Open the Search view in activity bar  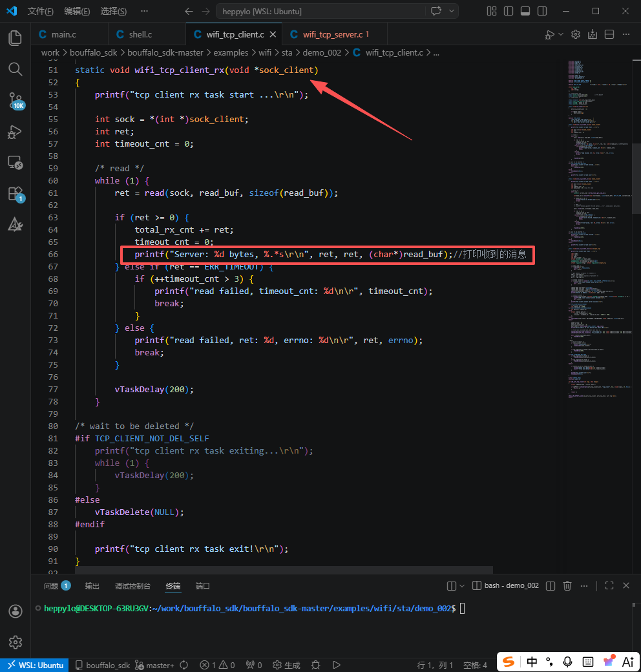tap(15, 68)
